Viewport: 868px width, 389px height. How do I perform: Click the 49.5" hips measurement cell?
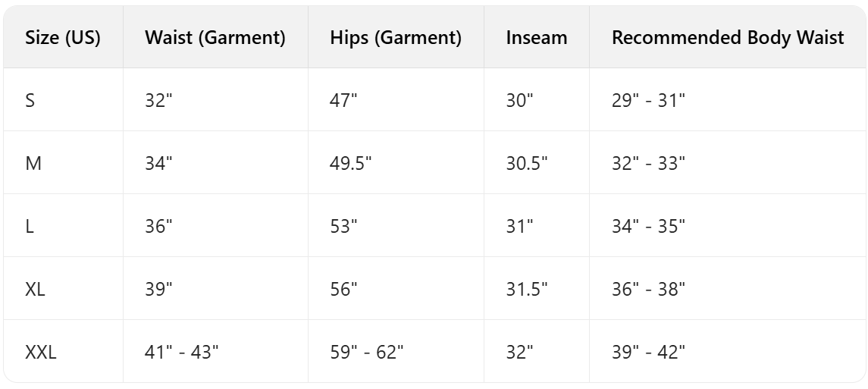point(352,163)
